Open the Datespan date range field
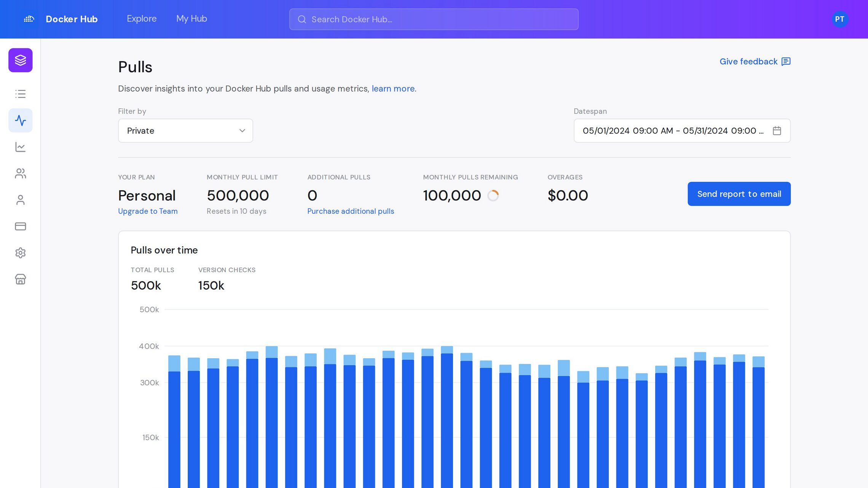 (x=682, y=131)
